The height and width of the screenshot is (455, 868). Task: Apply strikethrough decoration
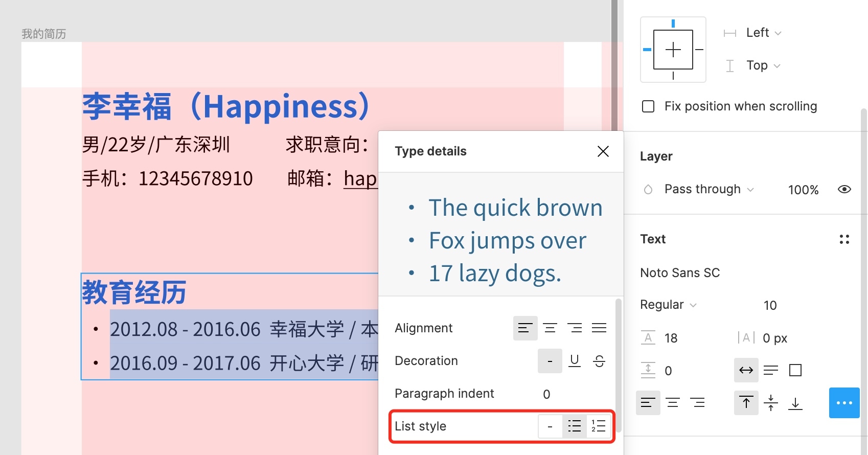[599, 361]
